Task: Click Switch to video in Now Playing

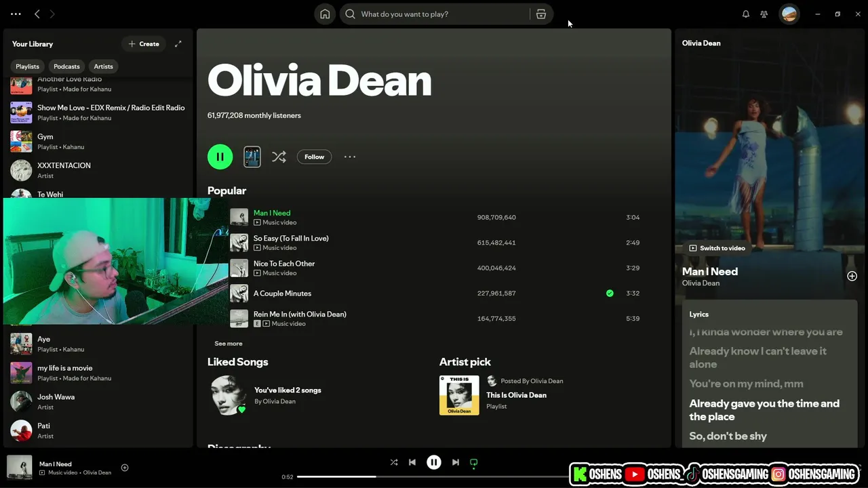Action: pos(717,248)
